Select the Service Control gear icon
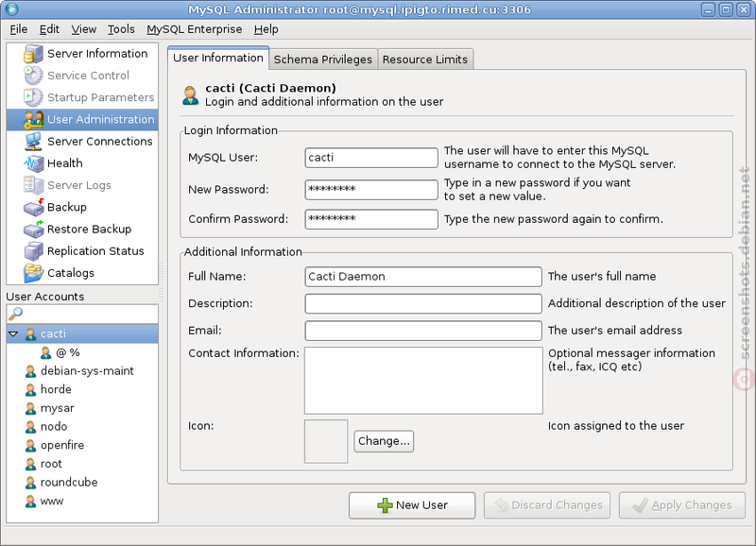This screenshot has height=546, width=756. pos(33,76)
